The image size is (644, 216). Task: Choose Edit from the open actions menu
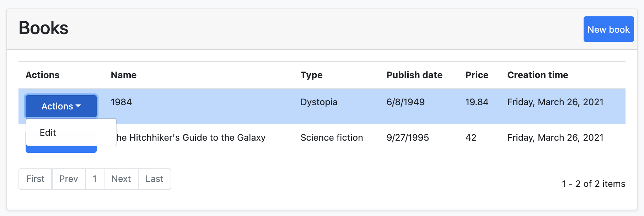tap(48, 133)
